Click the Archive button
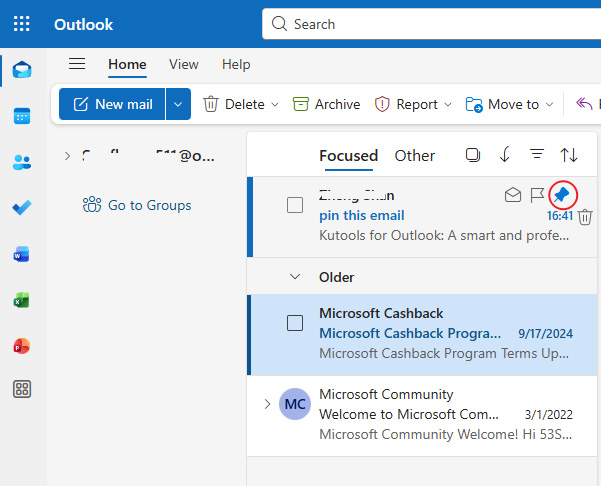Screen dimensions: 601x486 (x=326, y=104)
